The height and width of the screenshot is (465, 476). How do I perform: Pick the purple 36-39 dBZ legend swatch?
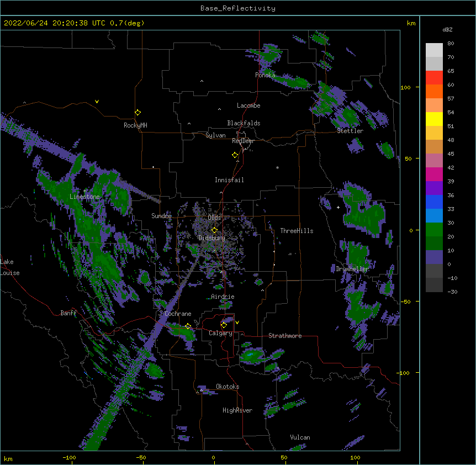point(434,188)
